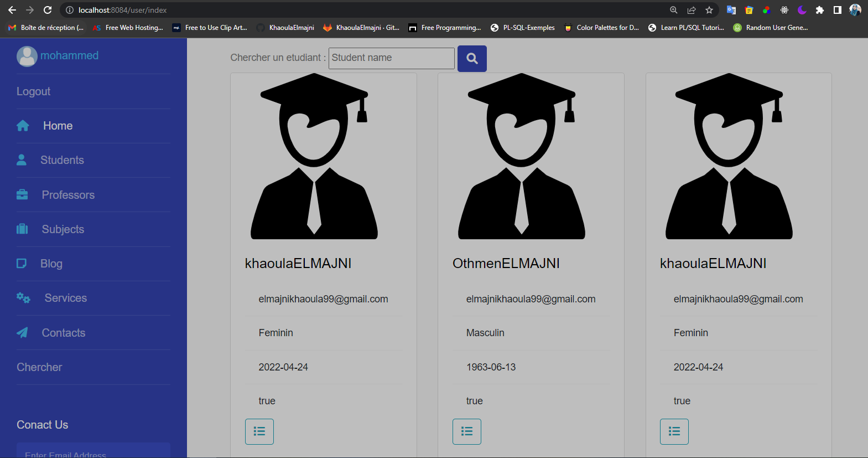Screen dimensions: 868x458
Task: Click OthmenELMAJNI card's graduate image
Action: coord(522,156)
